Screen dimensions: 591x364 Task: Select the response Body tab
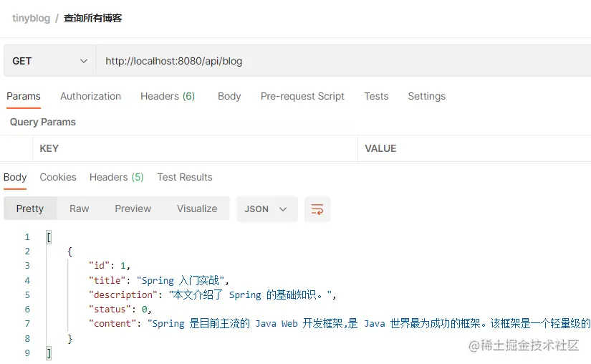(15, 177)
